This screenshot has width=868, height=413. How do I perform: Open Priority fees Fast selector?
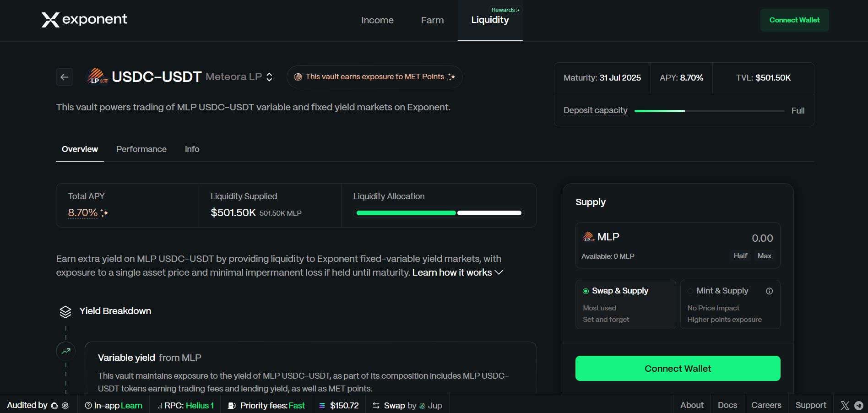click(x=266, y=406)
